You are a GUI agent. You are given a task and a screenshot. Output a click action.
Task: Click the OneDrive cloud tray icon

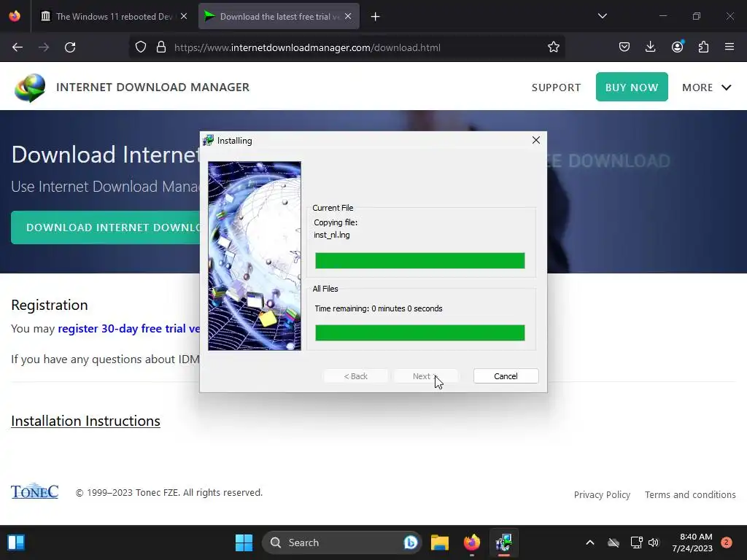tap(613, 542)
